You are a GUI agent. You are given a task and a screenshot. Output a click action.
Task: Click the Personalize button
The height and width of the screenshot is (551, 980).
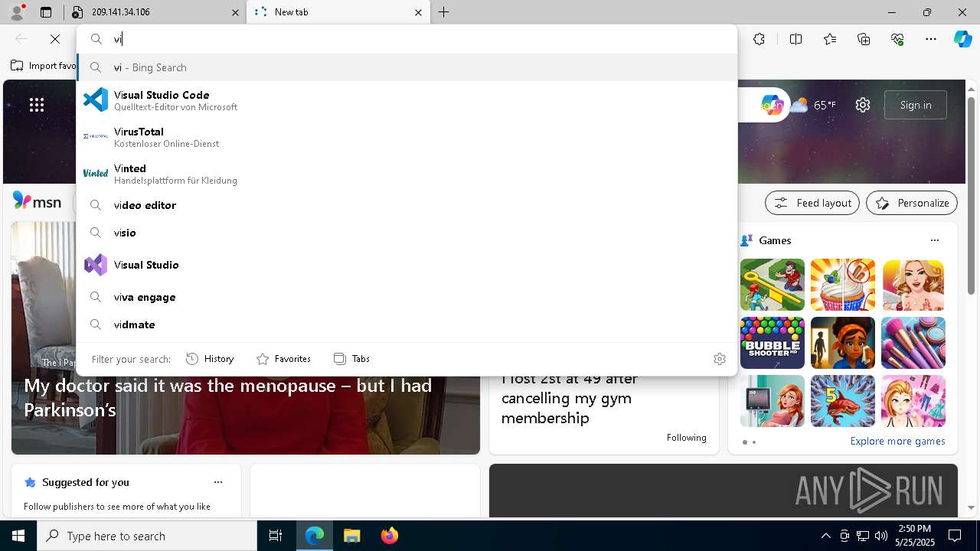pyautogui.click(x=912, y=203)
